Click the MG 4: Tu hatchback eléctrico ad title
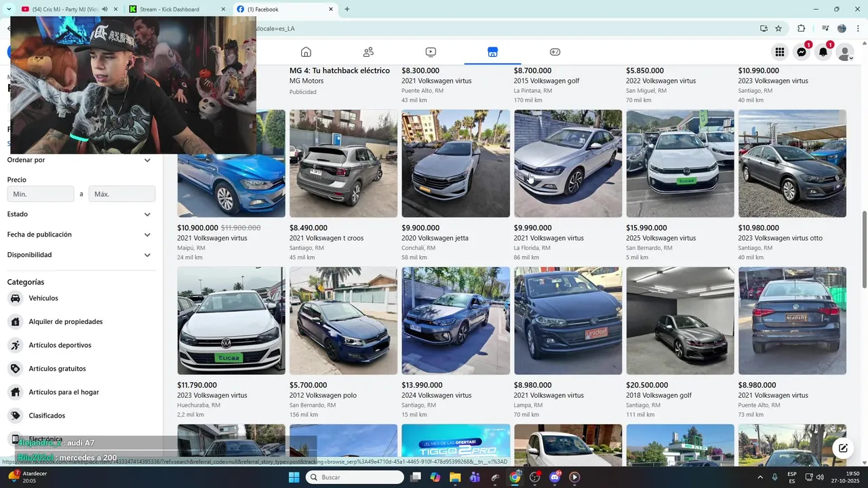 (340, 70)
